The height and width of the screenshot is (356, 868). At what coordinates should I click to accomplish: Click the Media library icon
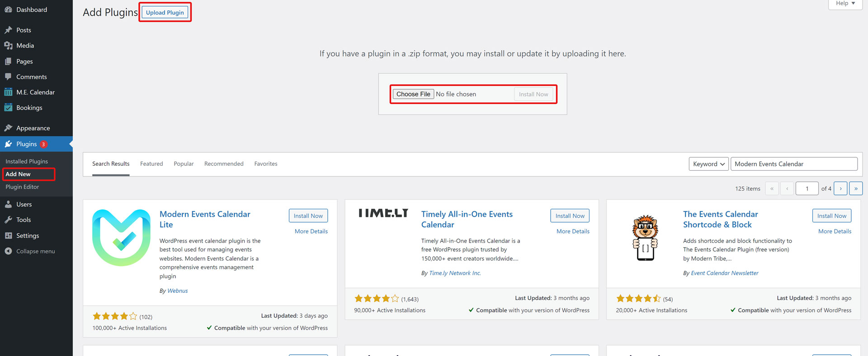point(8,46)
